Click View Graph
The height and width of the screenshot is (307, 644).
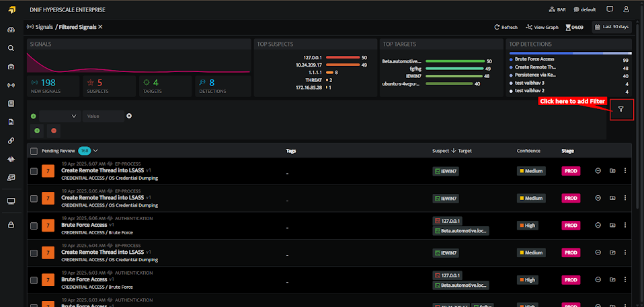[542, 27]
